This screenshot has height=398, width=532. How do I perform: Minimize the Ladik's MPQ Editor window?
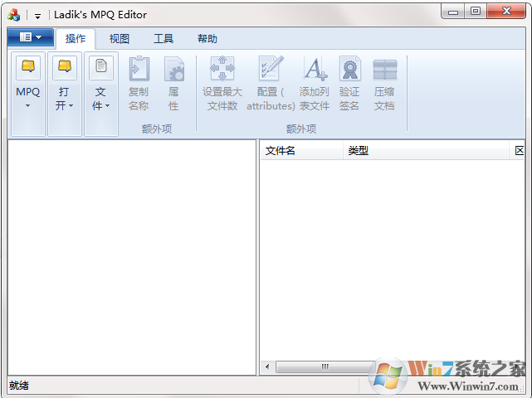click(453, 12)
